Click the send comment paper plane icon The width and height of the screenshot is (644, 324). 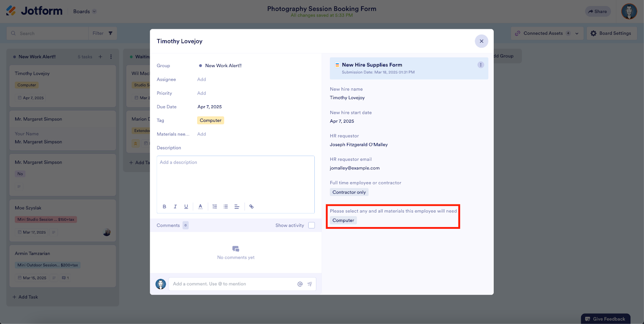[x=310, y=284]
